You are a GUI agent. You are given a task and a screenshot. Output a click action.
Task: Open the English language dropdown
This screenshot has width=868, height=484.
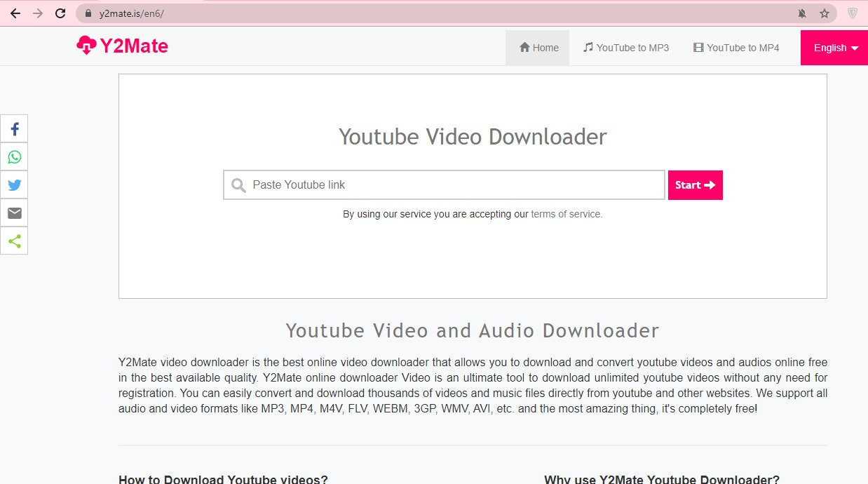click(834, 48)
